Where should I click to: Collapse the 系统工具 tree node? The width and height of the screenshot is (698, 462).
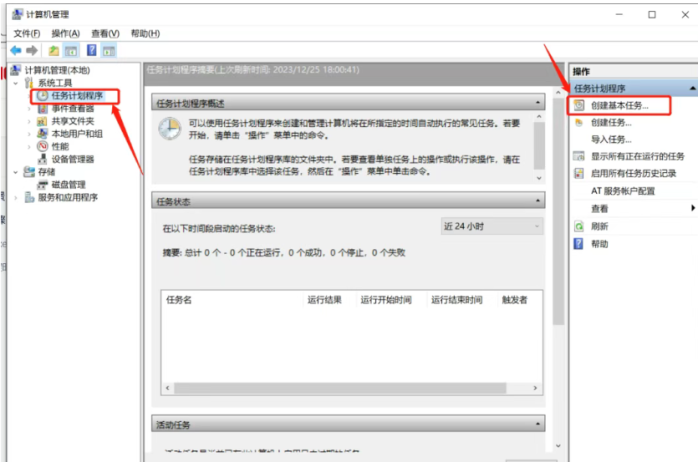16,83
